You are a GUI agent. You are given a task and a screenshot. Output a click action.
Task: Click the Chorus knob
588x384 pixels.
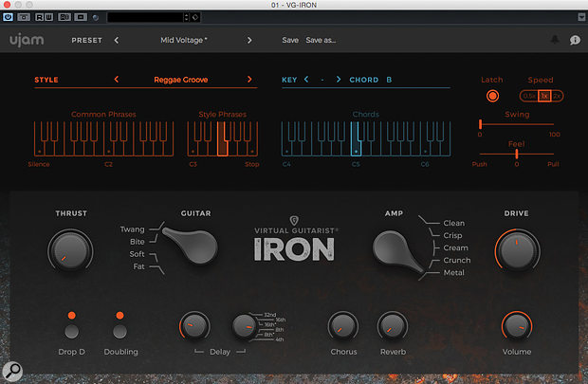pos(343,326)
